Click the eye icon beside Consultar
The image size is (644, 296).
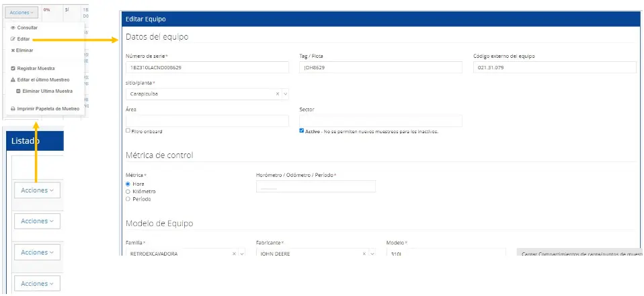tap(13, 28)
